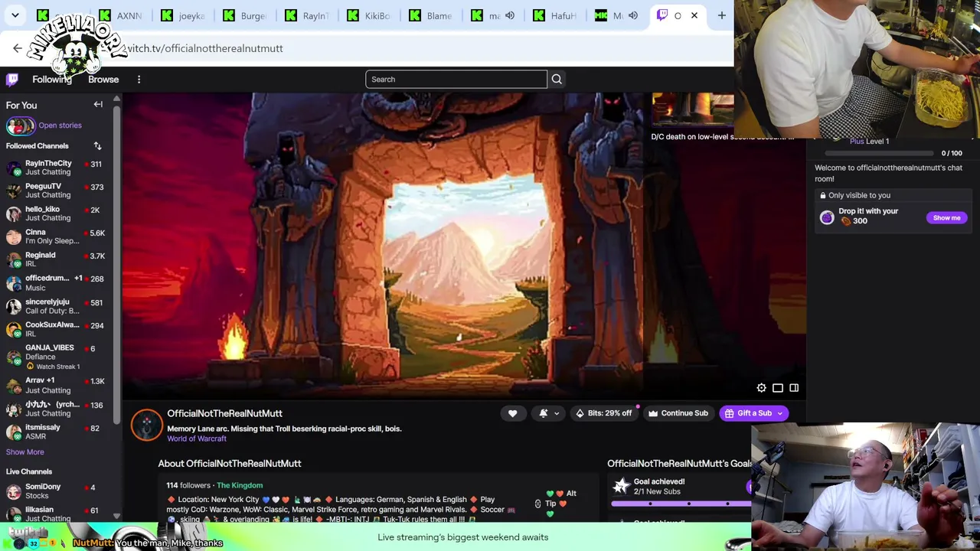Click the '114 followers' count

pos(188,485)
